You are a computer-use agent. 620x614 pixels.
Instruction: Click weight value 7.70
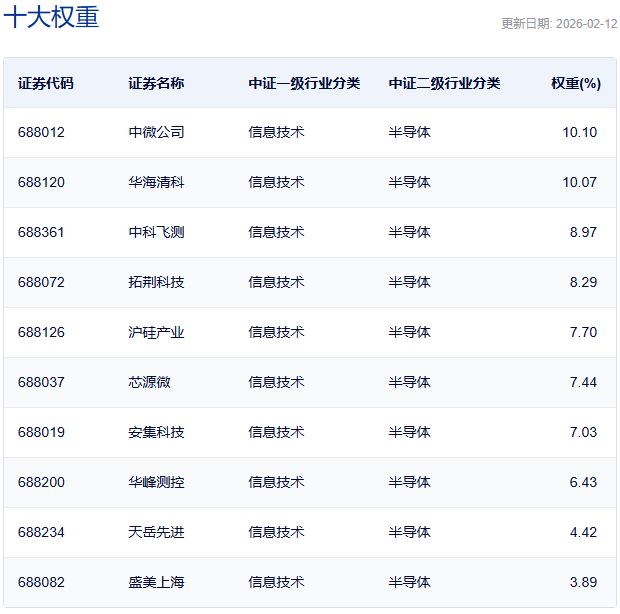pos(583,332)
